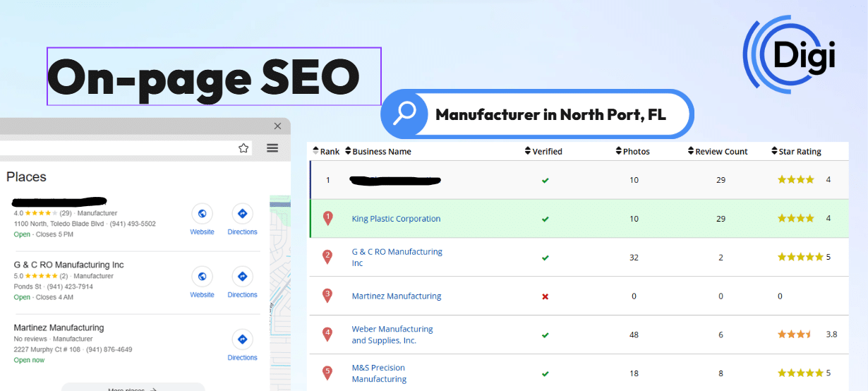Click search box Manufacturer in North Port, FL
The height and width of the screenshot is (391, 868).
pyautogui.click(x=538, y=114)
